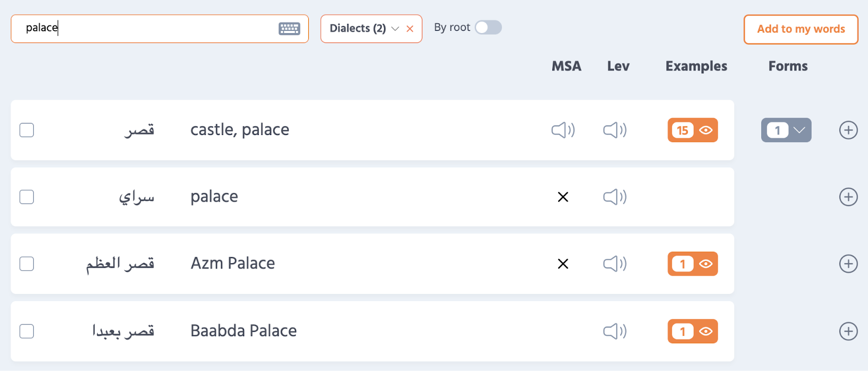Show the example for Azm Palace
Viewport: 868px width, 371px height.
point(693,264)
